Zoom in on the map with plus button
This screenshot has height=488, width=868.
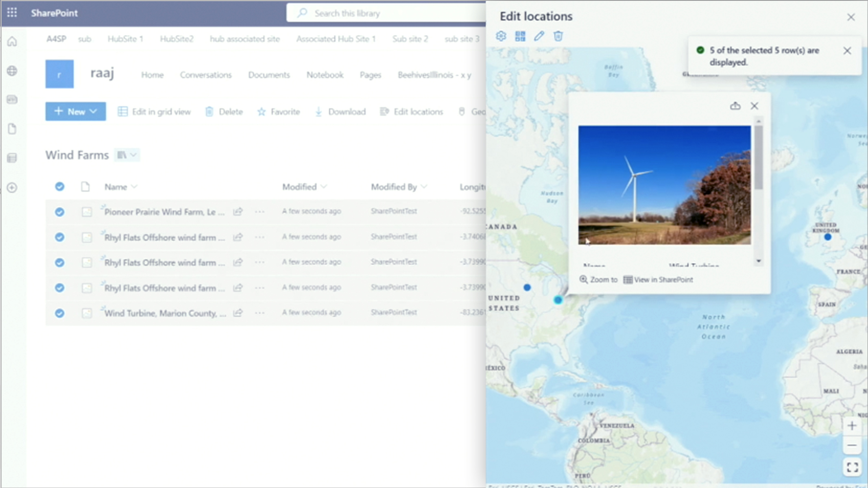[x=852, y=426]
